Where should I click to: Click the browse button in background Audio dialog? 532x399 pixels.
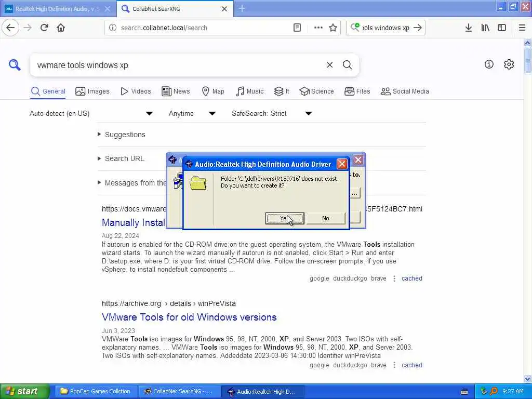click(x=354, y=194)
